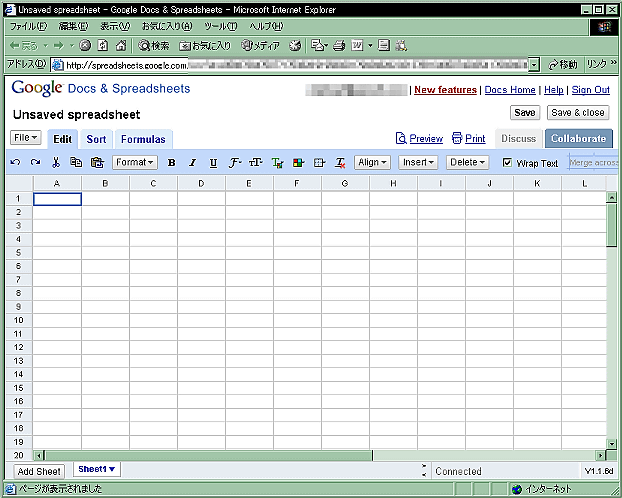Open the Collaborate tab
622x498 pixels.
point(578,138)
